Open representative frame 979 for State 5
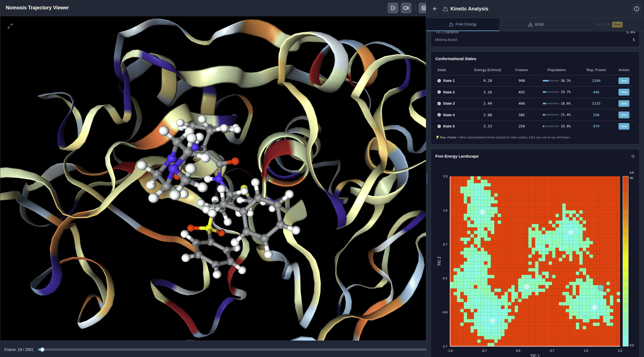Screen dimensions: 644x357 (596, 126)
